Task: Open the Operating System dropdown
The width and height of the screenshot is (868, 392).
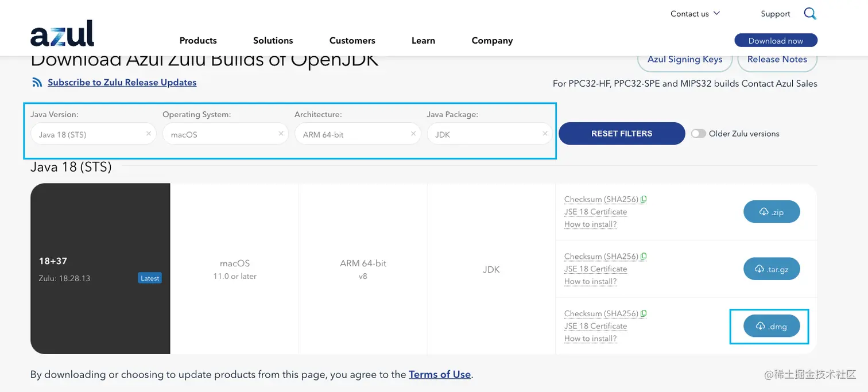Action: click(225, 134)
